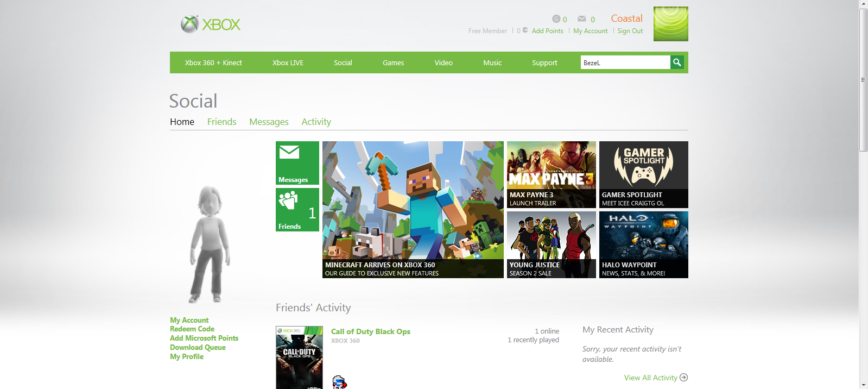868x389 pixels.
Task: Open the Gamer Spotlight tile
Action: click(x=643, y=174)
